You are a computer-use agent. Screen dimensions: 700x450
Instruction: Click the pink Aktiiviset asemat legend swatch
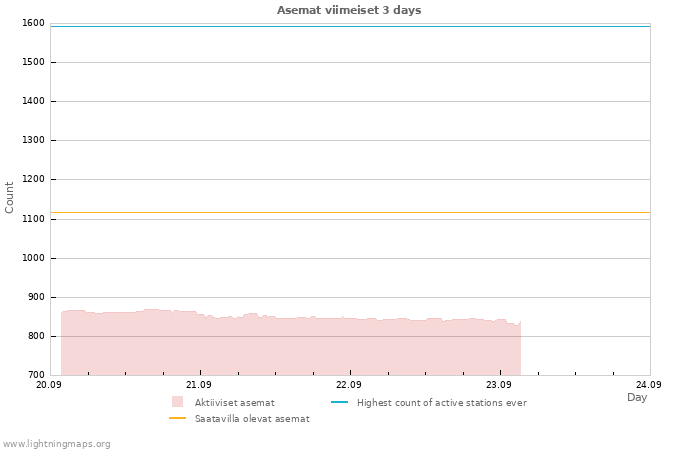tap(177, 401)
